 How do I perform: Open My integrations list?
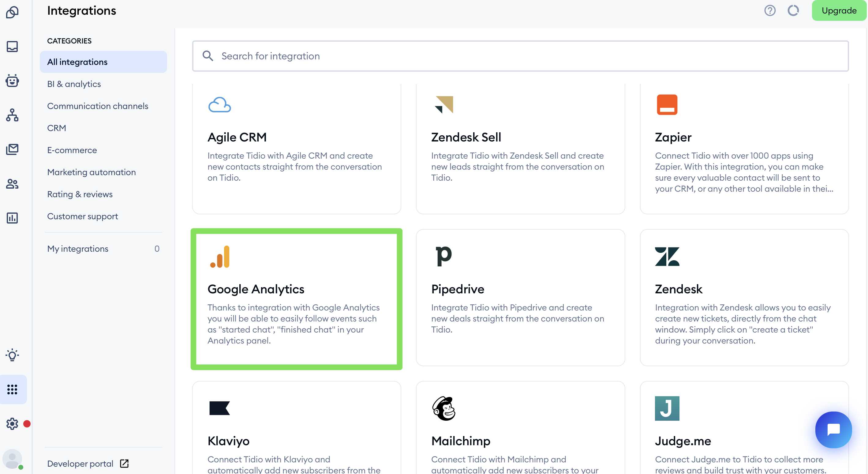coord(103,249)
